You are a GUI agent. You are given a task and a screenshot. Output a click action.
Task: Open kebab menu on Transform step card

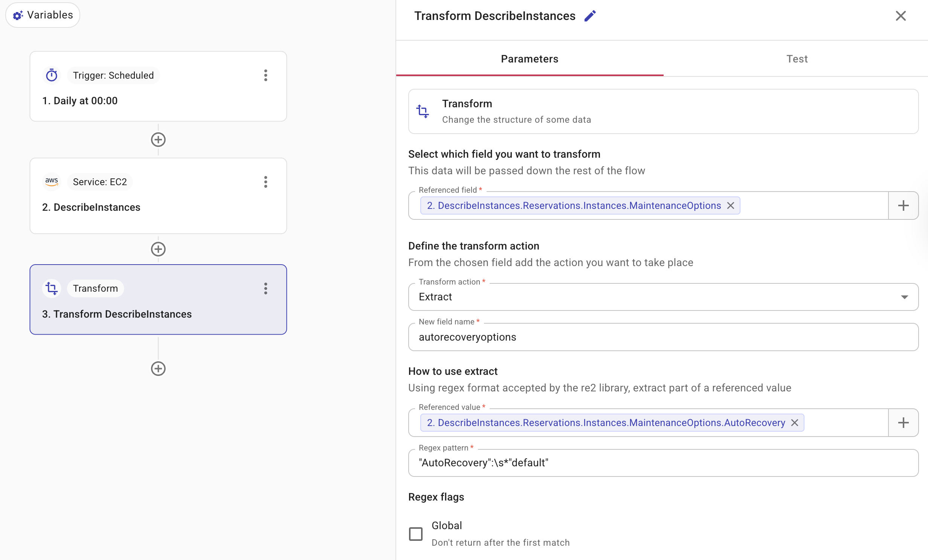click(x=266, y=289)
